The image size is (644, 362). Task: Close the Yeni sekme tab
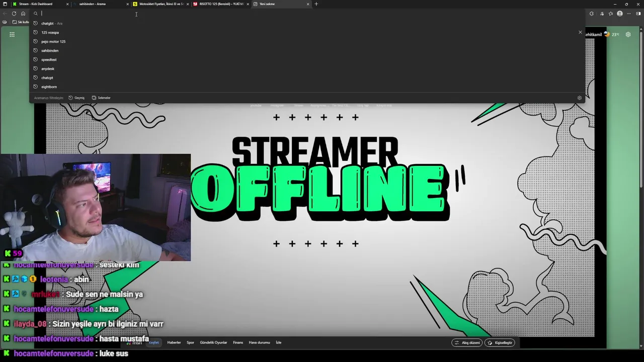[x=308, y=4]
